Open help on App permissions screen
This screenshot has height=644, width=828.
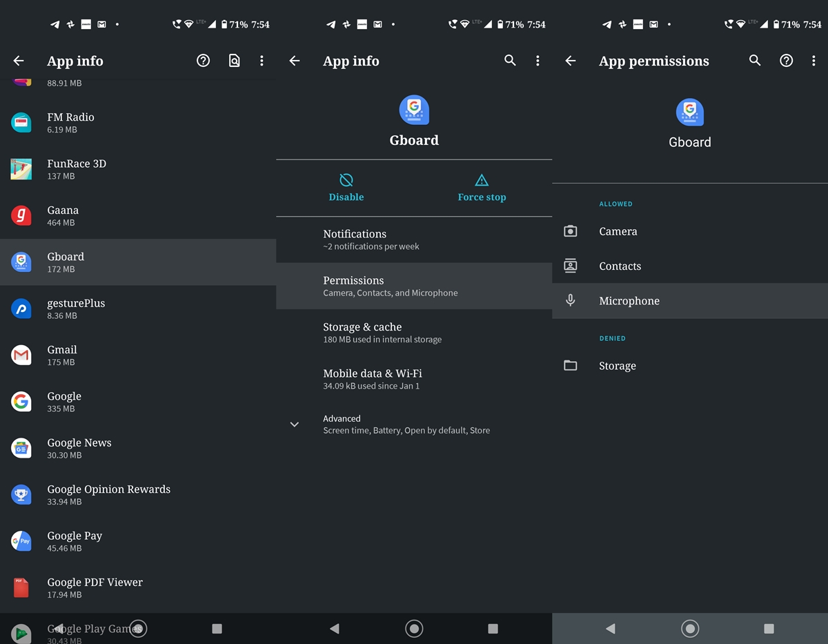pyautogui.click(x=786, y=61)
